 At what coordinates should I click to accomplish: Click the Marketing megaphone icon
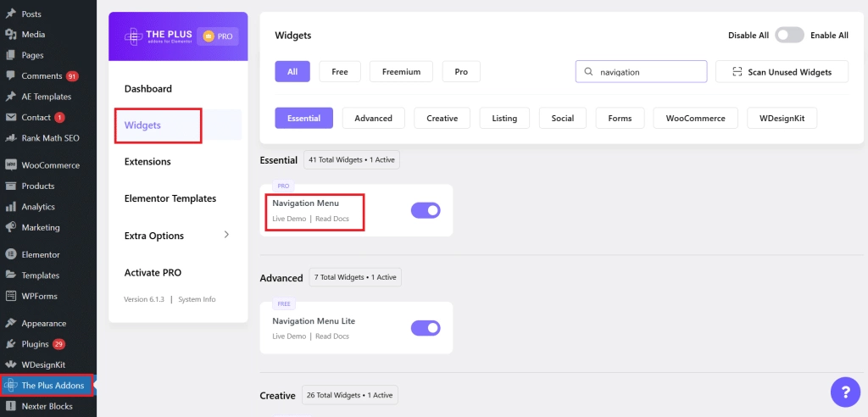10,227
